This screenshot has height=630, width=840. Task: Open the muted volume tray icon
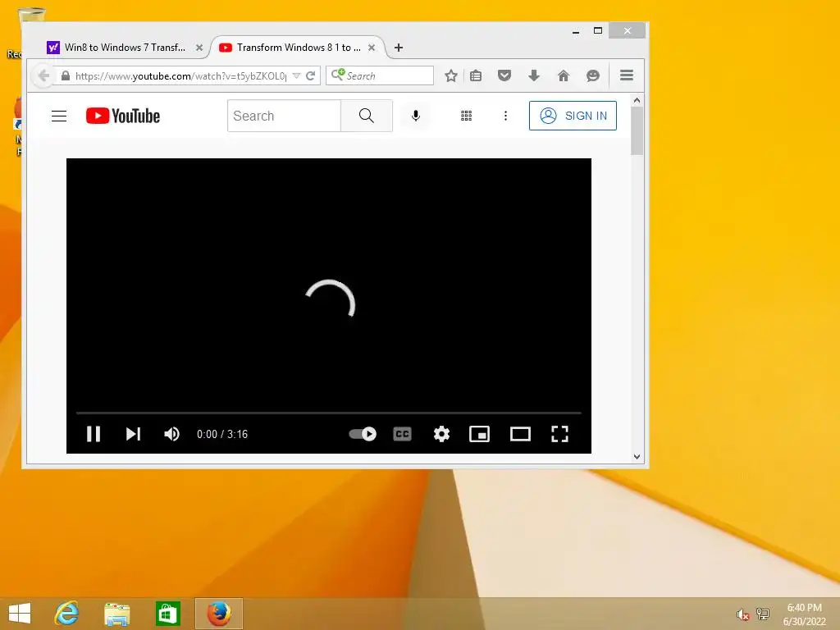[742, 614]
